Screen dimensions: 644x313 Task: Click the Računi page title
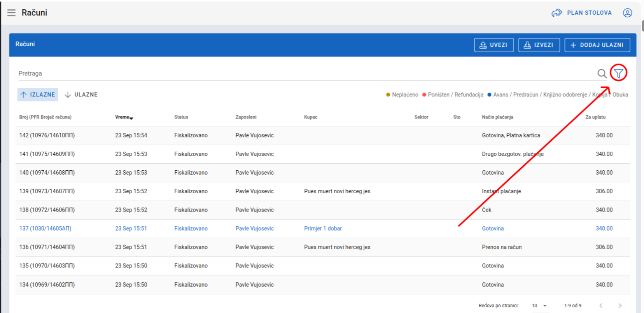[34, 13]
